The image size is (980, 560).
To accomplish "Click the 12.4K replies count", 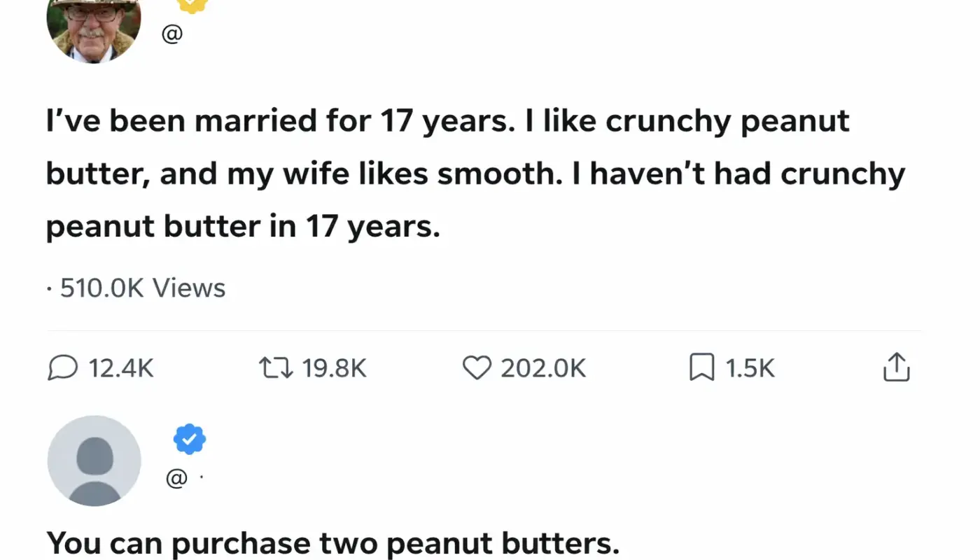I will pyautogui.click(x=121, y=368).
